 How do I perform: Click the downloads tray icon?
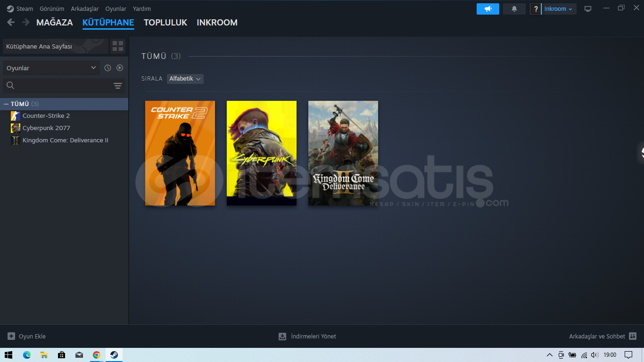point(282,336)
